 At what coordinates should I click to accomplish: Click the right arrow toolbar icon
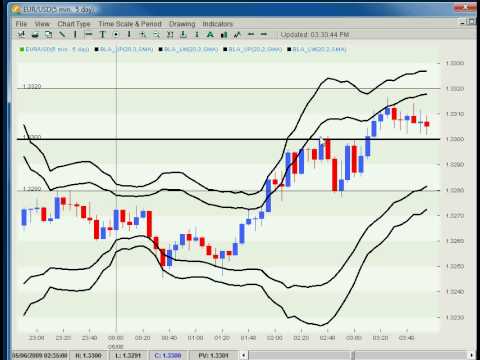[x=264, y=34]
